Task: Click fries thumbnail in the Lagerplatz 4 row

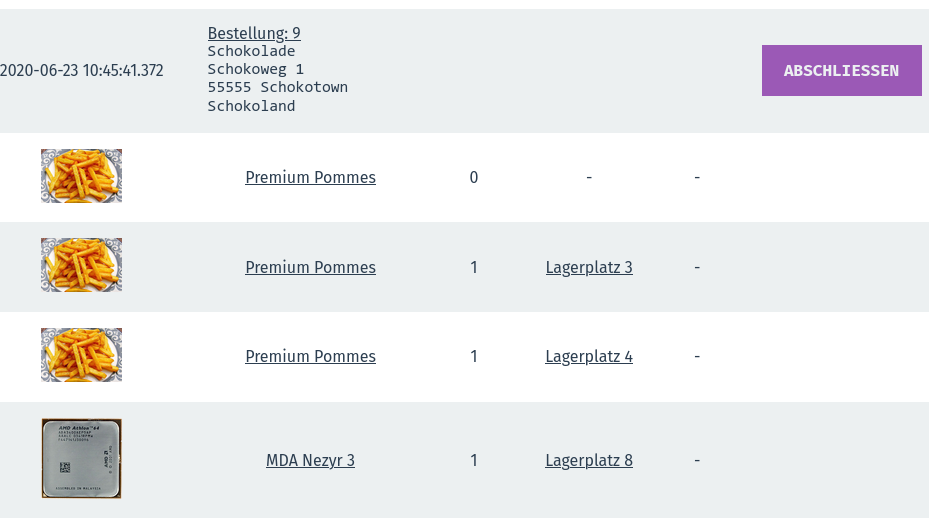Action: [x=81, y=355]
